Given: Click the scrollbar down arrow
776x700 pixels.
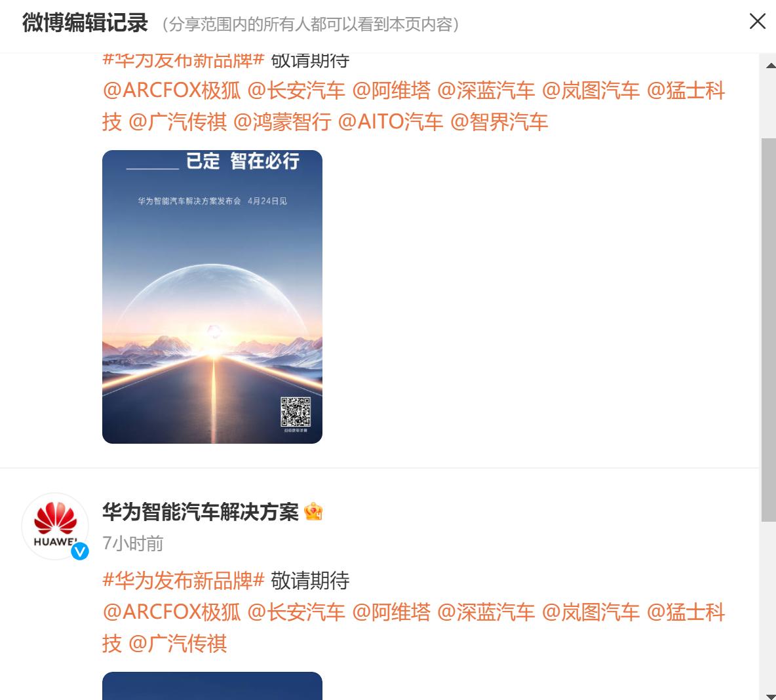Looking at the screenshot, I should pyautogui.click(x=770, y=696).
